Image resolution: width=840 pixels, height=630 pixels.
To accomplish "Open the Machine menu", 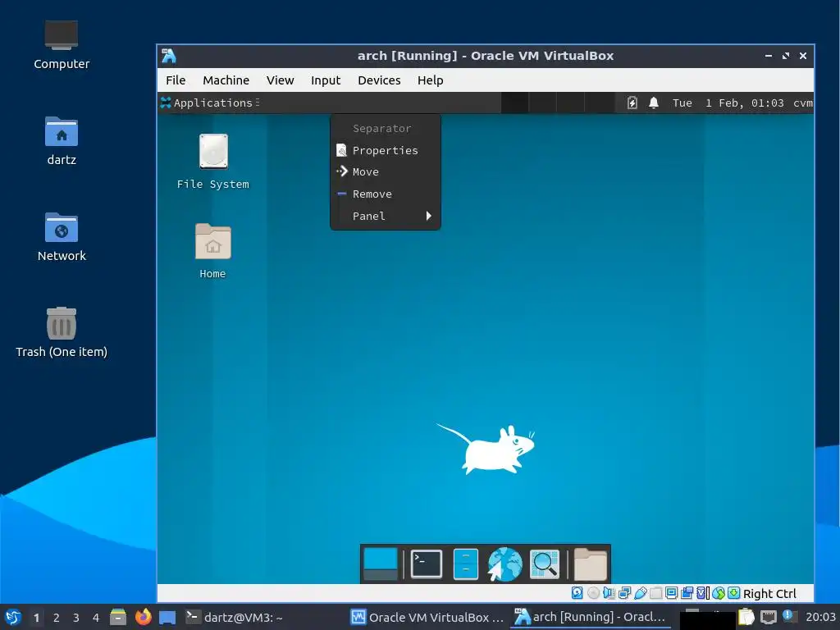I will pyautogui.click(x=226, y=80).
